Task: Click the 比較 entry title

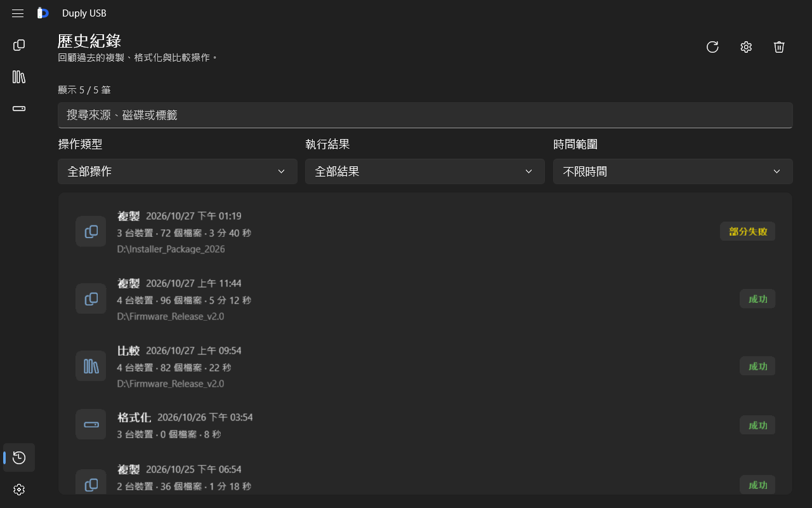Action: [x=128, y=351]
